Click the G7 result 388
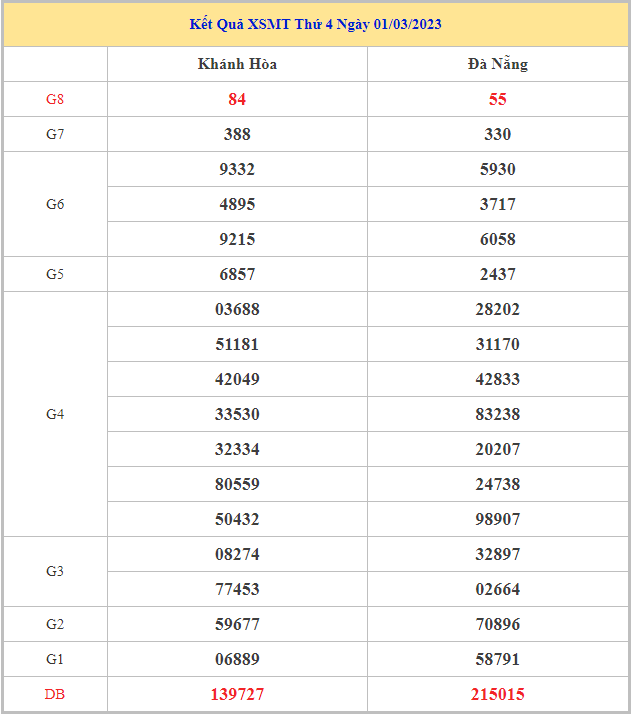The image size is (633, 716). 237,134
